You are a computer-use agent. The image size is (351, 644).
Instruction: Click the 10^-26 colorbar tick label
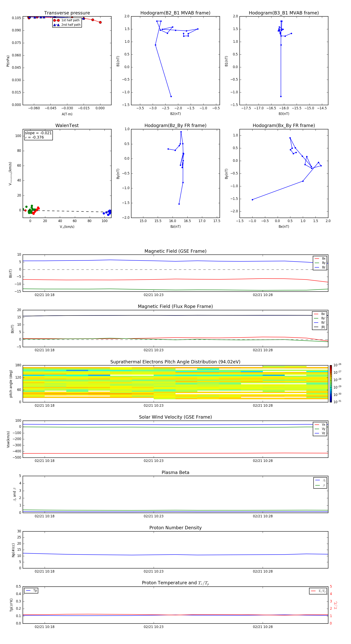pyautogui.click(x=337, y=365)
